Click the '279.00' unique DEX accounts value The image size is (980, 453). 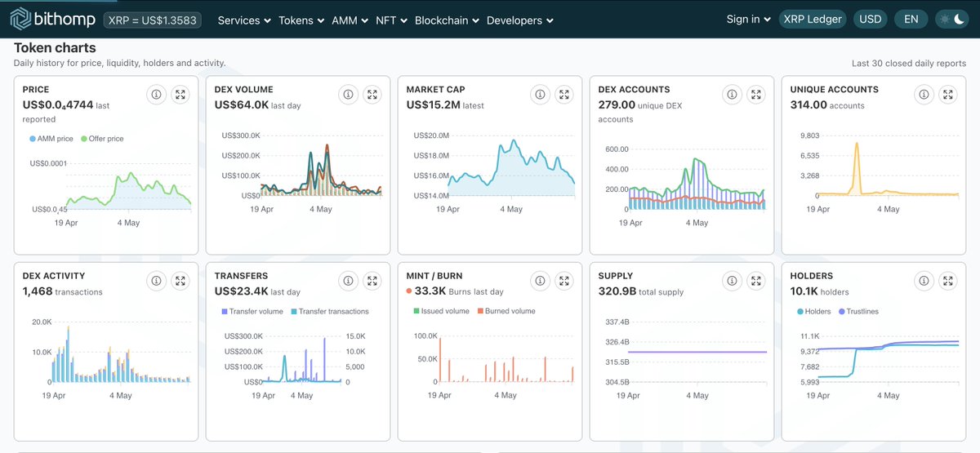[x=617, y=104]
